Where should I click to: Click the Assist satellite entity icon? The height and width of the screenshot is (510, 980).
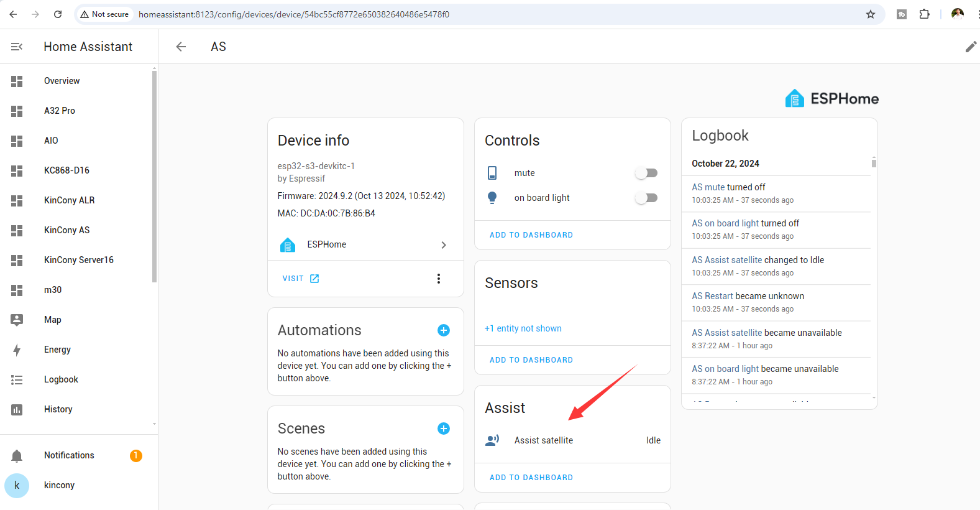492,440
